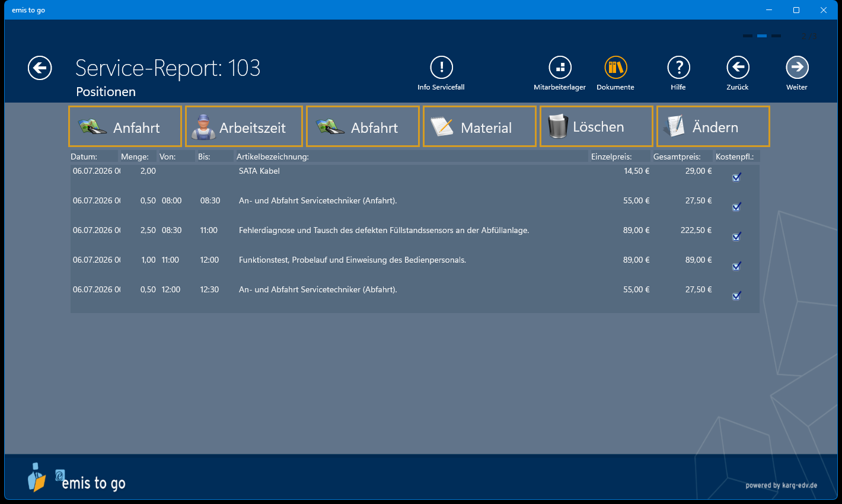Proceed with the Weiter arrow icon
Image resolution: width=842 pixels, height=504 pixels.
[797, 68]
